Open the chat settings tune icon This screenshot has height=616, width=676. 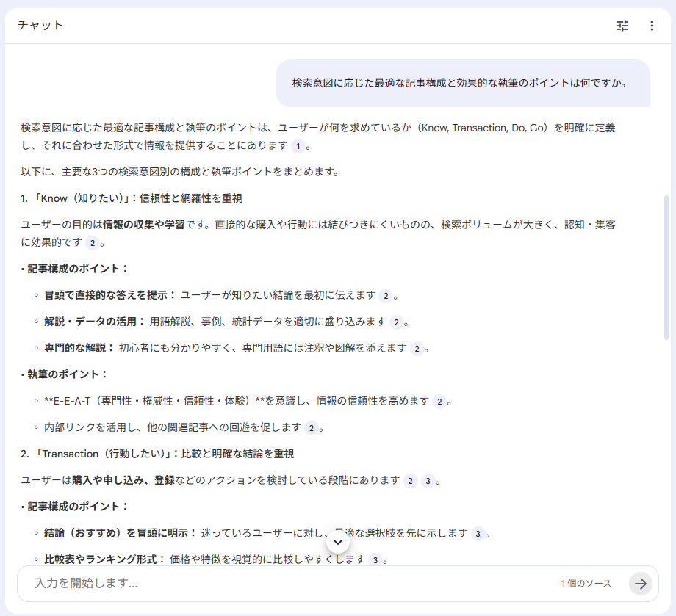[622, 26]
